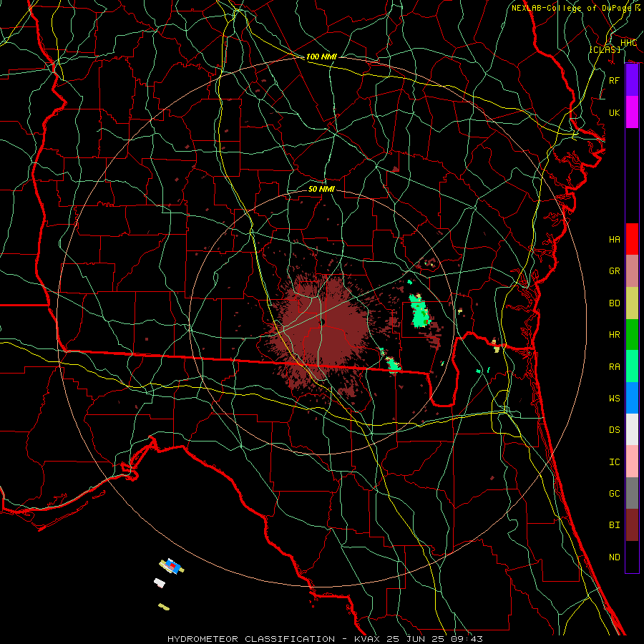
Task: Click the UK magenta legend swatch
Action: [632, 112]
